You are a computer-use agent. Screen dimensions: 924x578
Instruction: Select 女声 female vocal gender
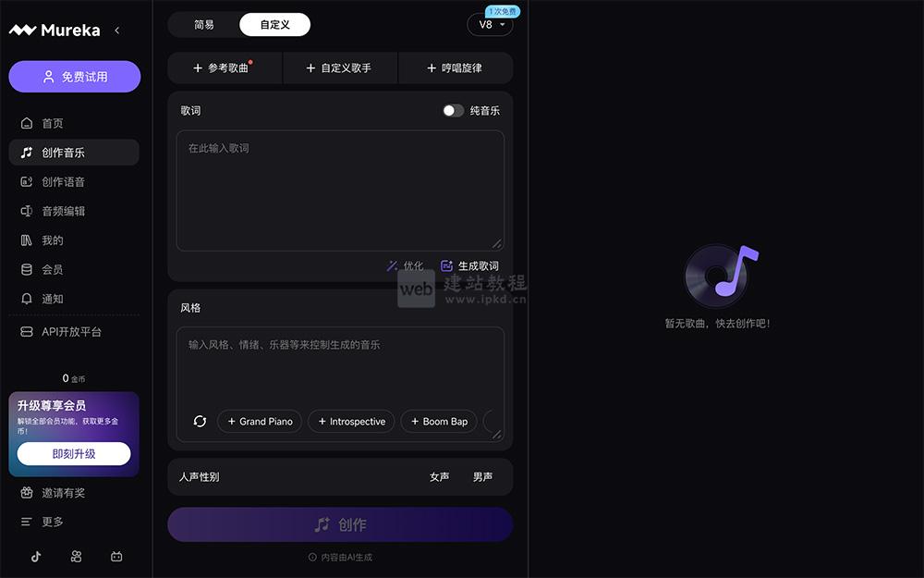pyautogui.click(x=439, y=476)
